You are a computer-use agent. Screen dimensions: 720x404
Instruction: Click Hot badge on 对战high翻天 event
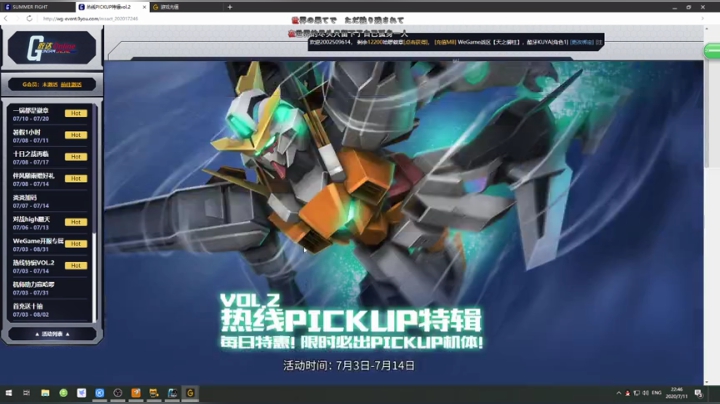(76, 222)
